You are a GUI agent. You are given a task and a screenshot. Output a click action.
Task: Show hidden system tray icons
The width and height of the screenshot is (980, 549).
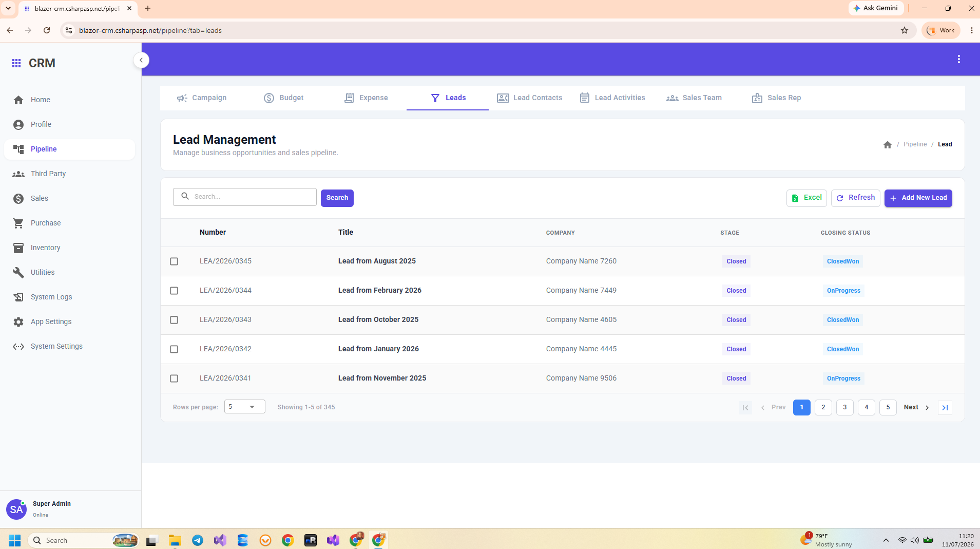click(886, 540)
